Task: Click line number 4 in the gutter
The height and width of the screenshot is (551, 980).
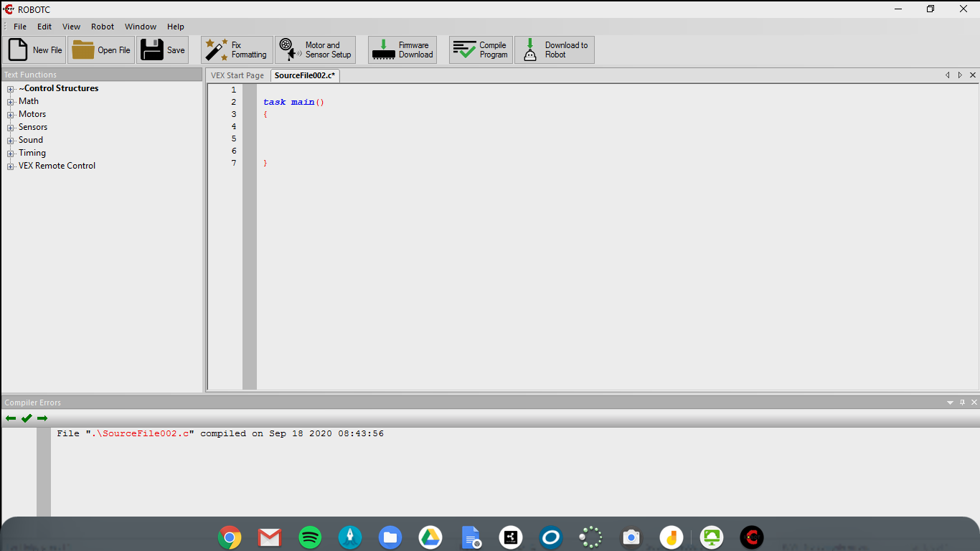Action: [234, 126]
